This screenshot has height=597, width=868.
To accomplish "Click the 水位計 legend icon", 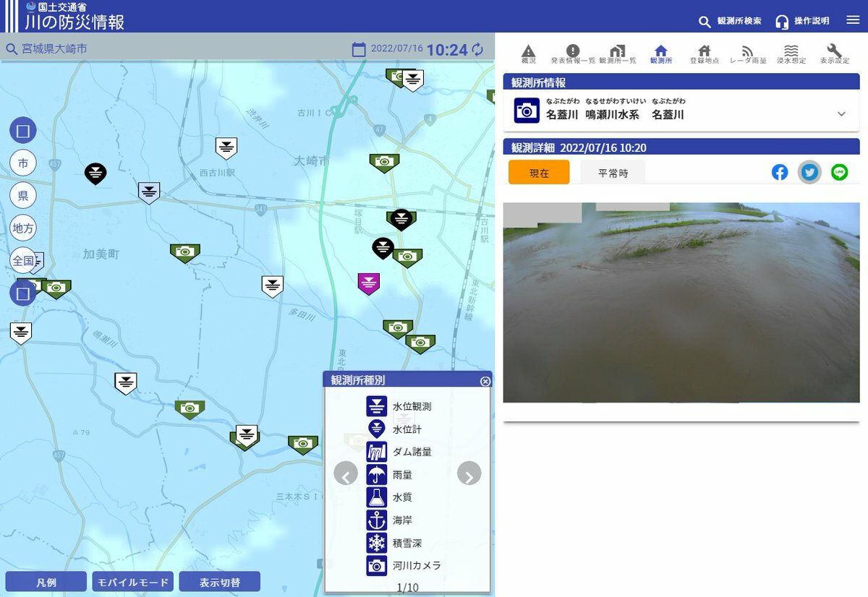I will pyautogui.click(x=377, y=429).
